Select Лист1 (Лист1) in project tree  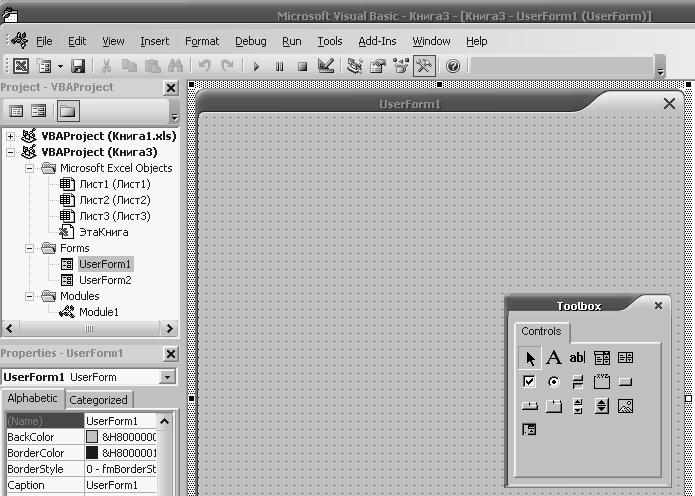(115, 184)
